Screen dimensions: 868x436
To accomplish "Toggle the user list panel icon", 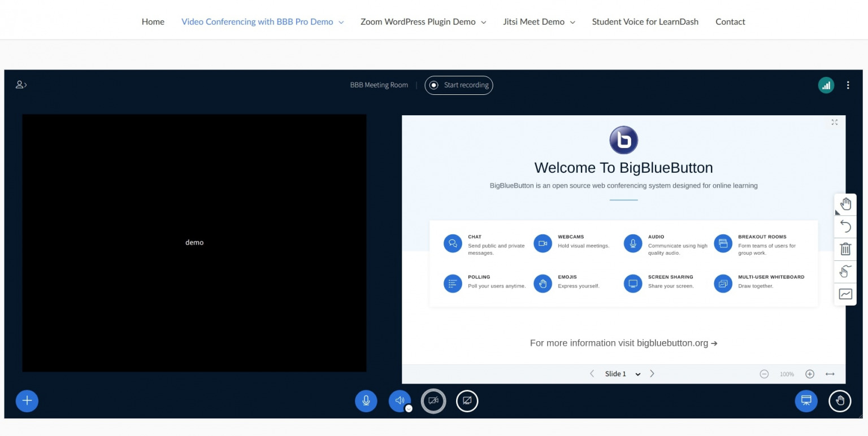I will click(21, 85).
